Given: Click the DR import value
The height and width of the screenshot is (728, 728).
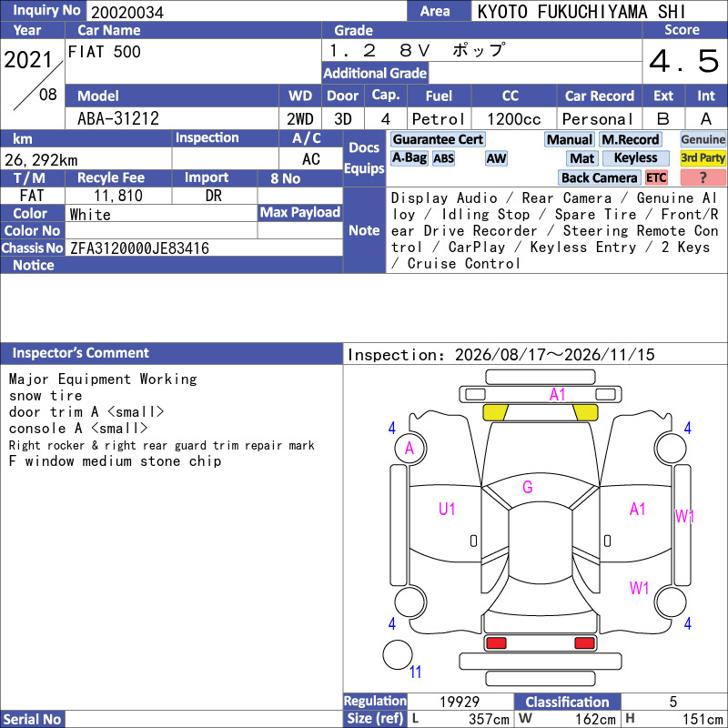Looking at the screenshot, I should pyautogui.click(x=214, y=196).
